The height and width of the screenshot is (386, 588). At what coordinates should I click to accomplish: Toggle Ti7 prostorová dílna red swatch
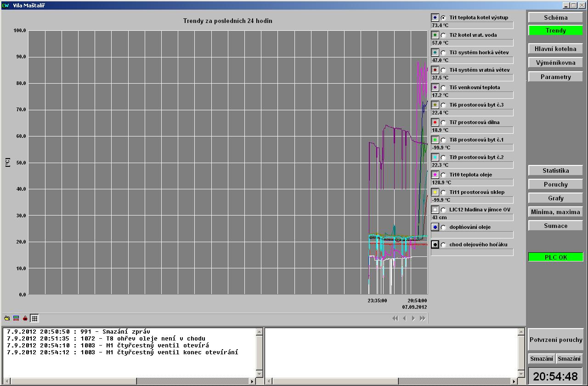click(x=435, y=122)
